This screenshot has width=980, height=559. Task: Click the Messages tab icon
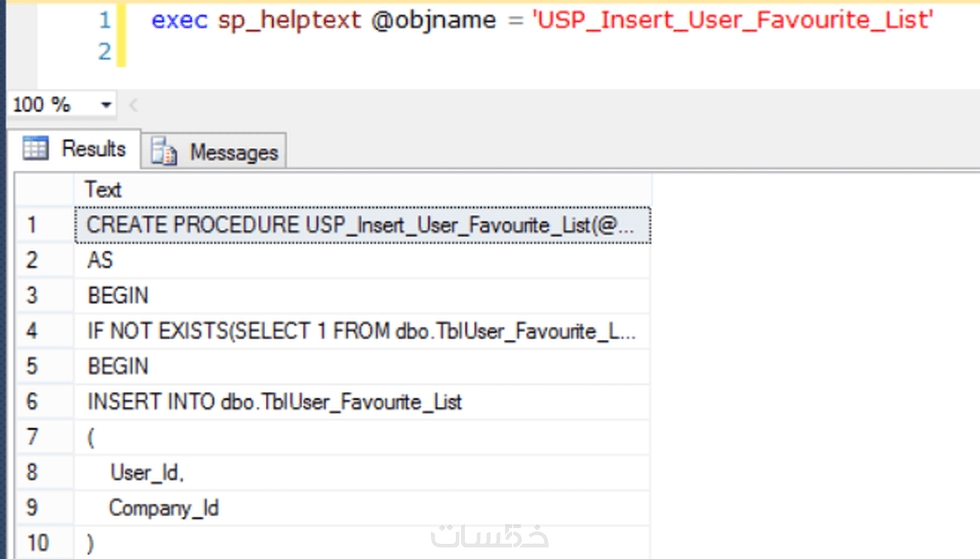pyautogui.click(x=164, y=152)
